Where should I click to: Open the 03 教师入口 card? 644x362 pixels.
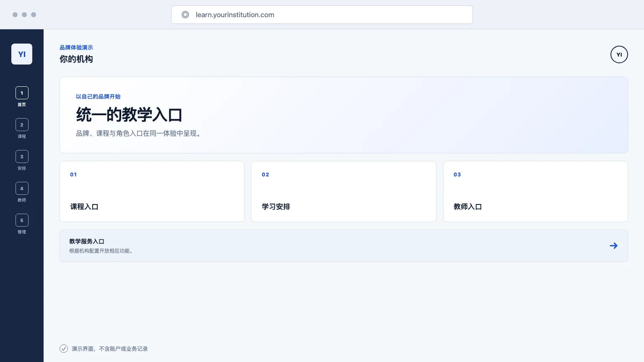[x=535, y=191]
